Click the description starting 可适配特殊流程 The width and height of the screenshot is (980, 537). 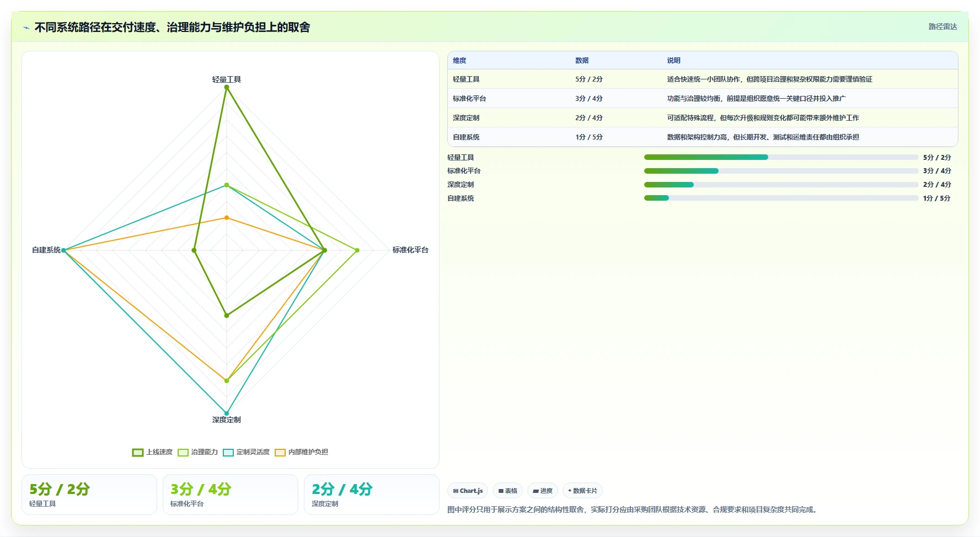point(763,118)
